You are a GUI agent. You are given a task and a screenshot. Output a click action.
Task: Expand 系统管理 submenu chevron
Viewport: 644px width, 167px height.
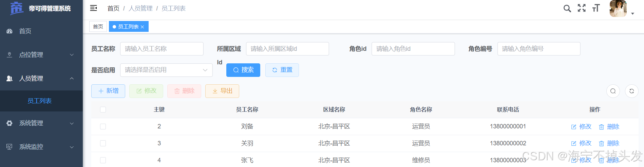72,123
